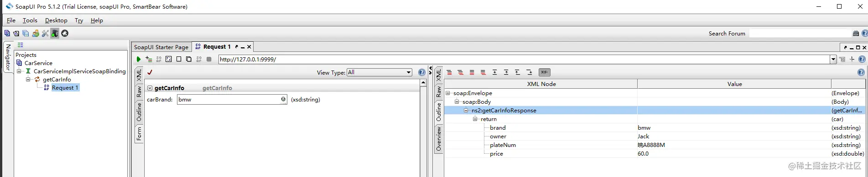This screenshot has height=177, width=868.
Task: Open the forum people icon in toolbar
Action: coord(36,33)
